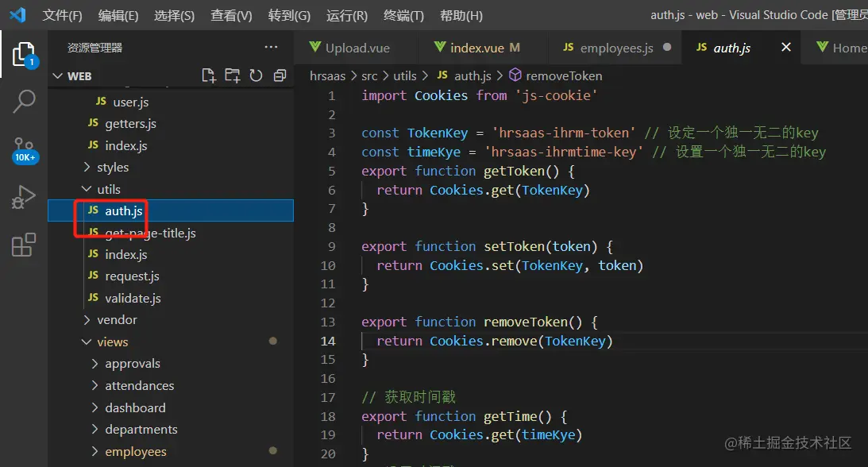Image resolution: width=868 pixels, height=467 pixels.
Task: Click the VS Code logo icon
Action: click(17, 15)
